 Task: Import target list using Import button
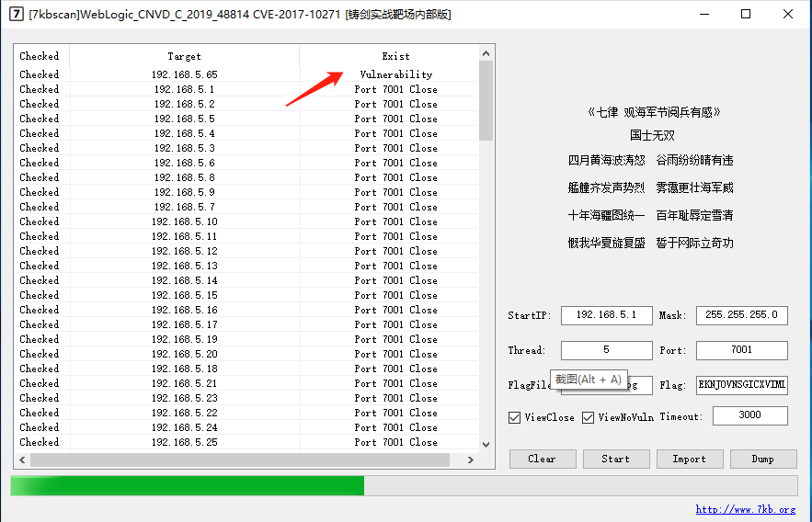point(690,459)
